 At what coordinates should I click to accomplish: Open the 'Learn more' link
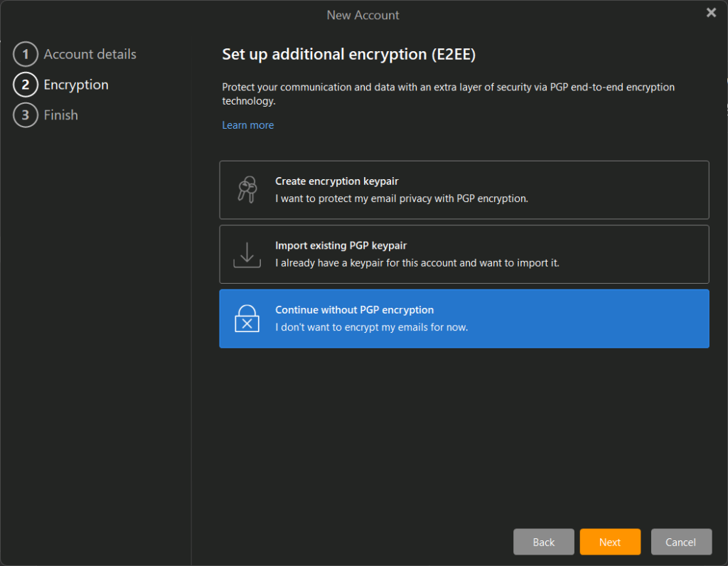247,125
